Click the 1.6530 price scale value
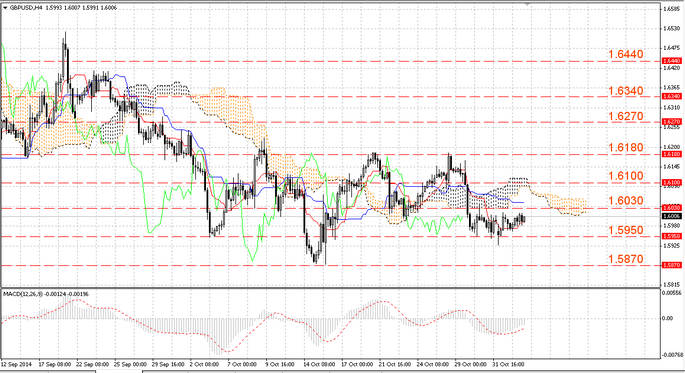 (x=671, y=28)
